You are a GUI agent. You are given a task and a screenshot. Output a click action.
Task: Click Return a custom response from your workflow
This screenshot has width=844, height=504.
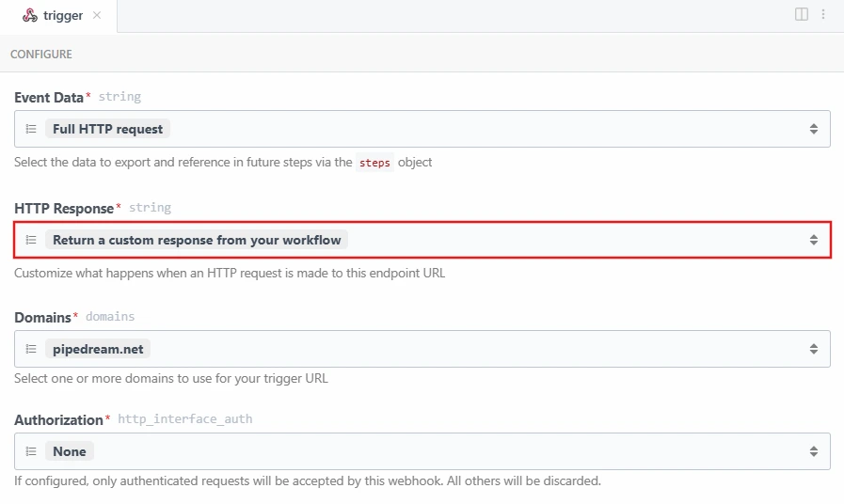tap(197, 240)
